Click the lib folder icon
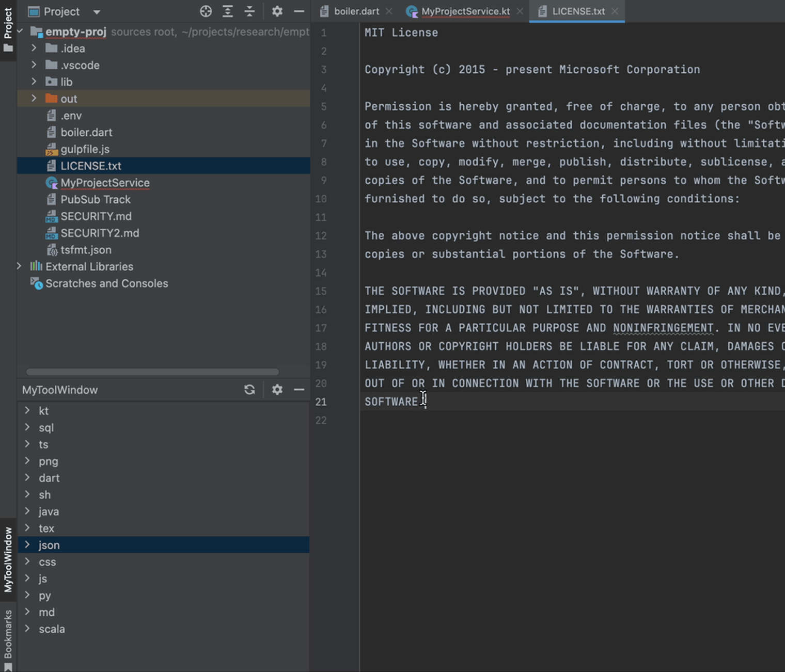The width and height of the screenshot is (785, 672). [x=51, y=82]
